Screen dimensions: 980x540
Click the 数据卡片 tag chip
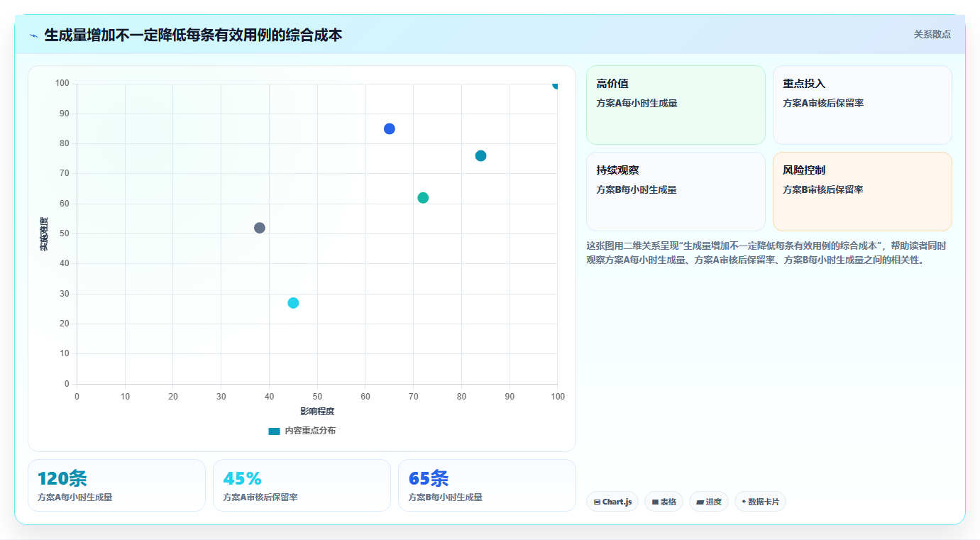pos(760,502)
